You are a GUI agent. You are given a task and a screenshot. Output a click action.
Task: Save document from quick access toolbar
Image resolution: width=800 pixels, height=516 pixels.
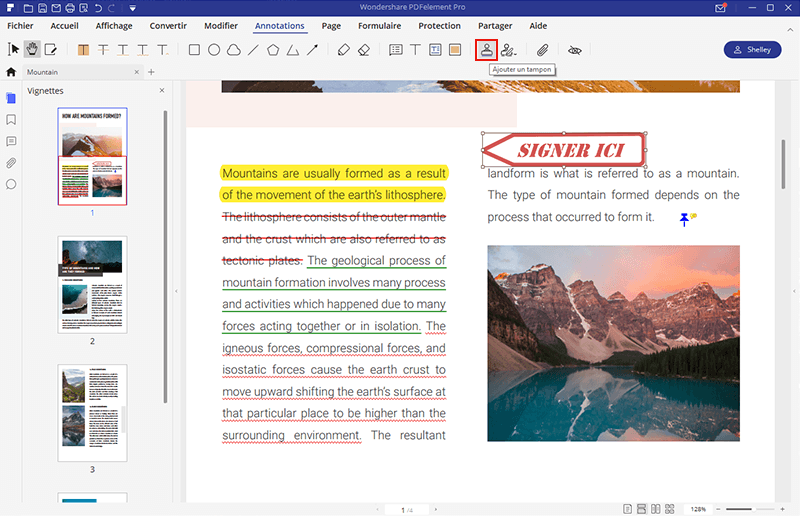pyautogui.click(x=42, y=8)
